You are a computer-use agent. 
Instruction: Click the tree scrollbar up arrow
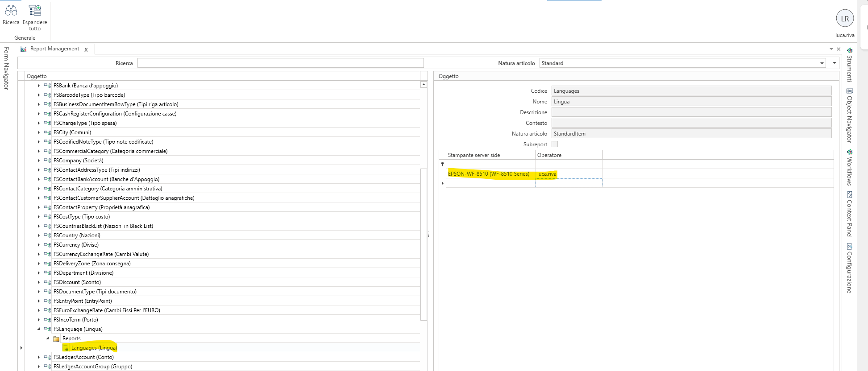tap(424, 84)
